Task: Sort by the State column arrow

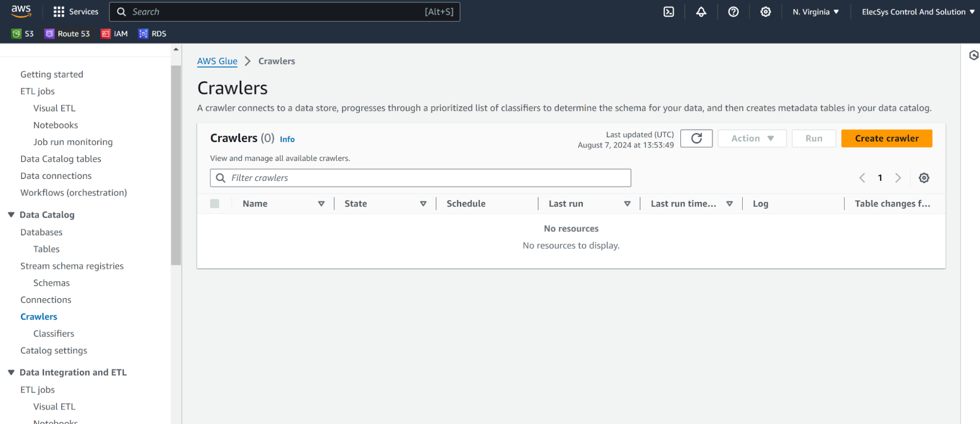Action: (x=424, y=204)
